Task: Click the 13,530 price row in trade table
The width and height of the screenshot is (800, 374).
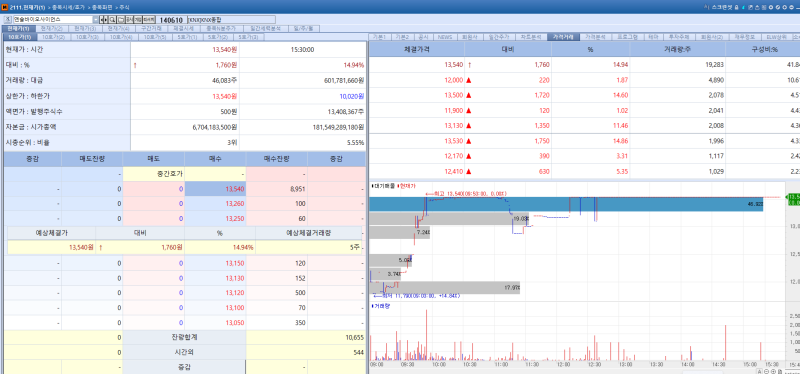Action: [x=584, y=141]
